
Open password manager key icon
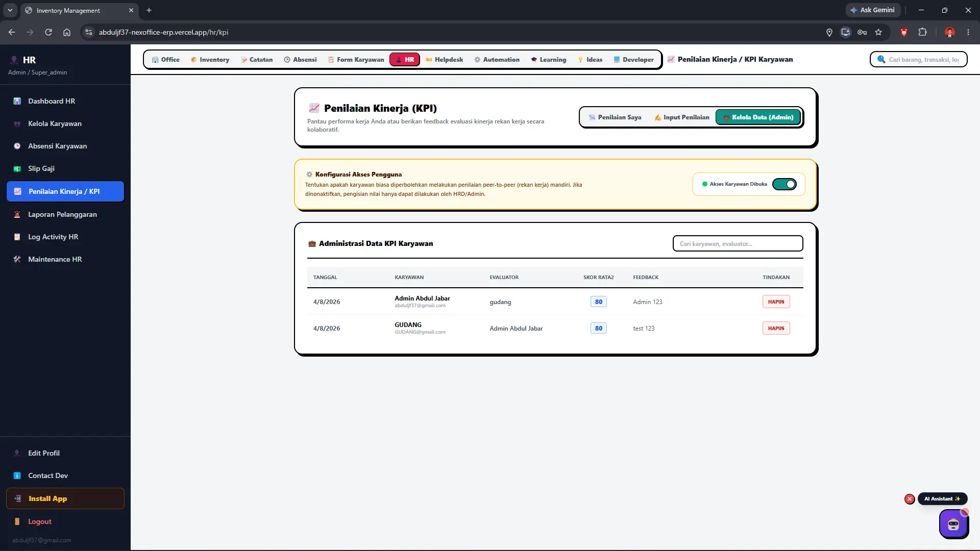click(862, 32)
